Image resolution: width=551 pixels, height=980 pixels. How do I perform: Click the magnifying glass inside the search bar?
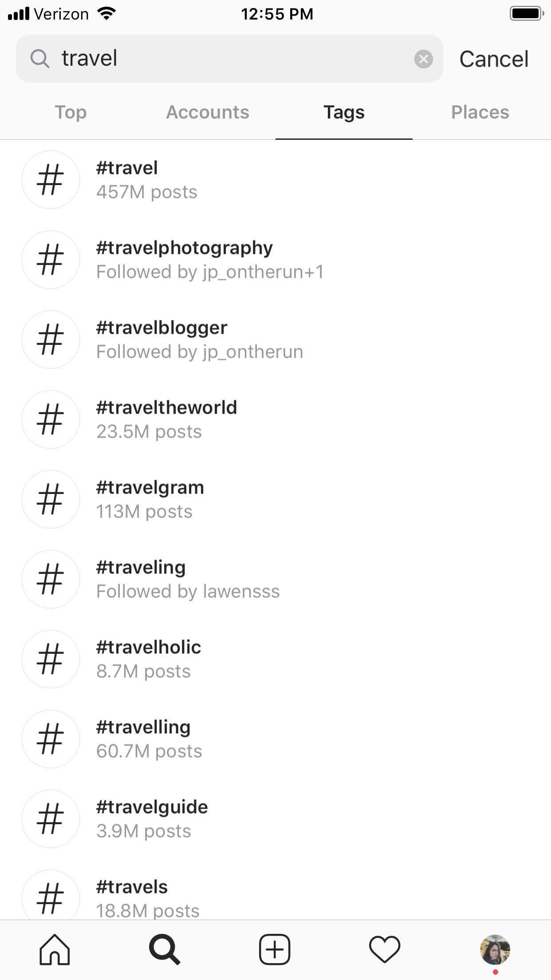click(40, 58)
